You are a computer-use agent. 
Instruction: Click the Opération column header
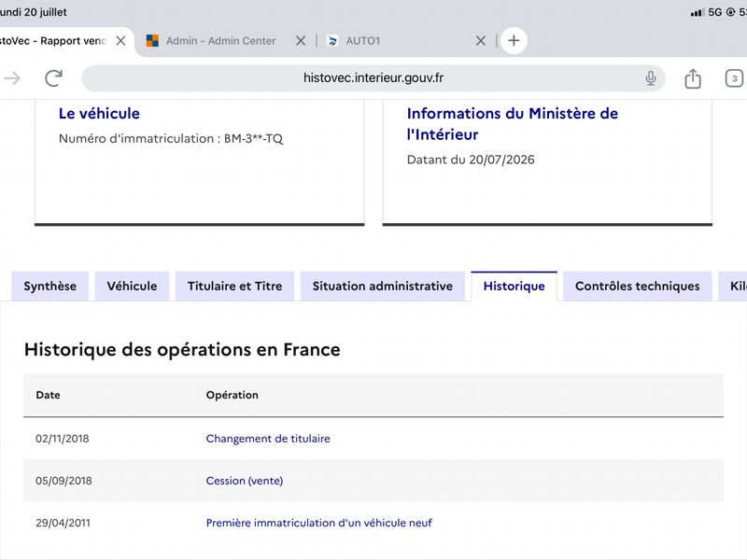232,395
